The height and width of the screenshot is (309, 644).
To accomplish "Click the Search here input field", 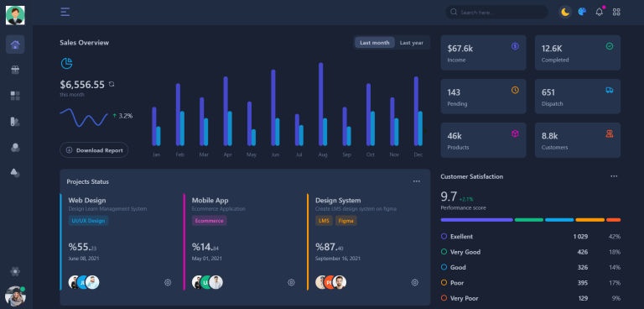I will [x=496, y=12].
